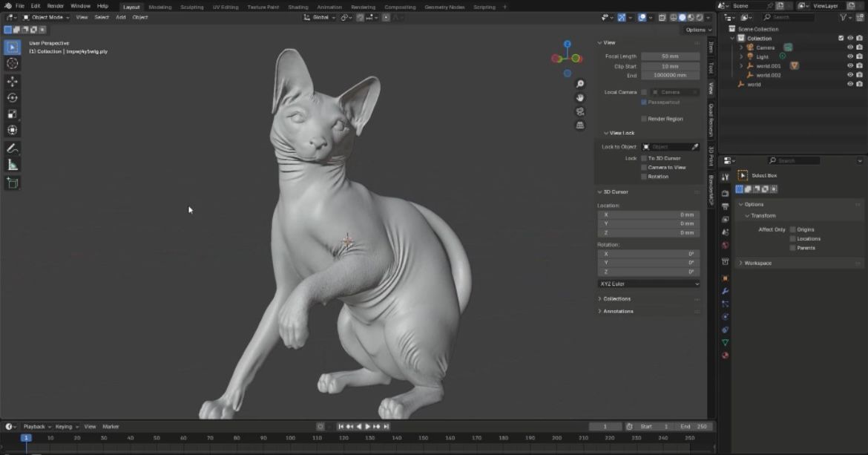
Task: Select the Rotate tool in the left toolbar
Action: click(12, 97)
